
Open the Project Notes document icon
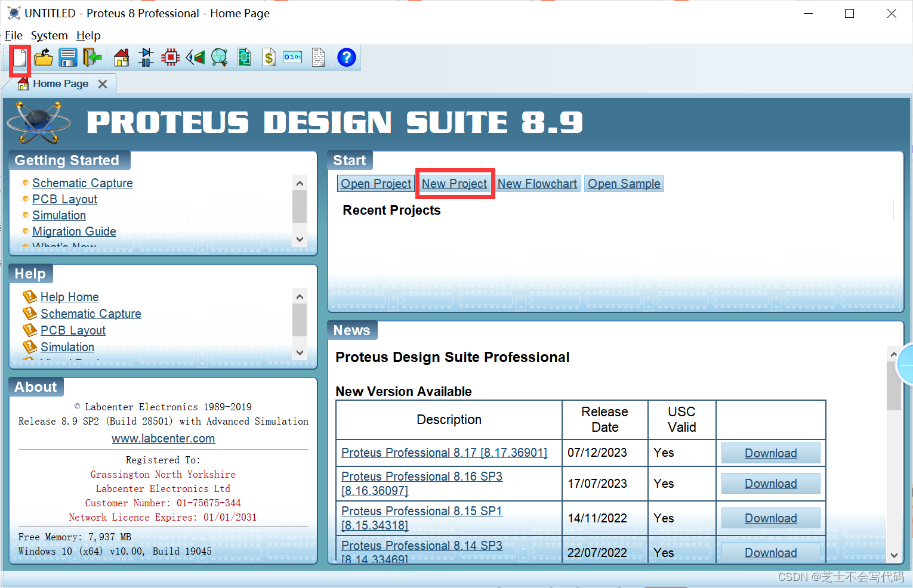point(319,58)
